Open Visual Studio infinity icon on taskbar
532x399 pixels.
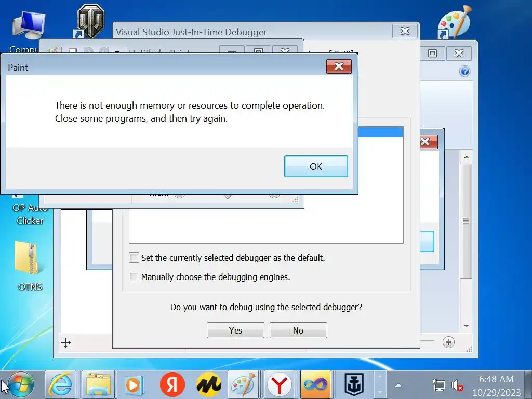click(315, 385)
